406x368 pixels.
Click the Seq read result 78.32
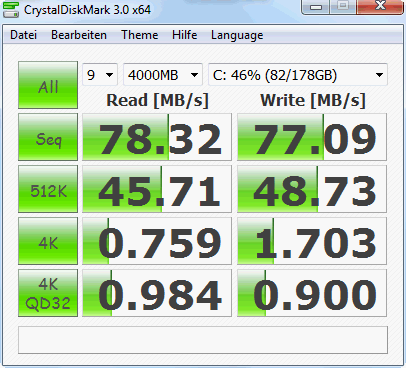click(x=157, y=137)
